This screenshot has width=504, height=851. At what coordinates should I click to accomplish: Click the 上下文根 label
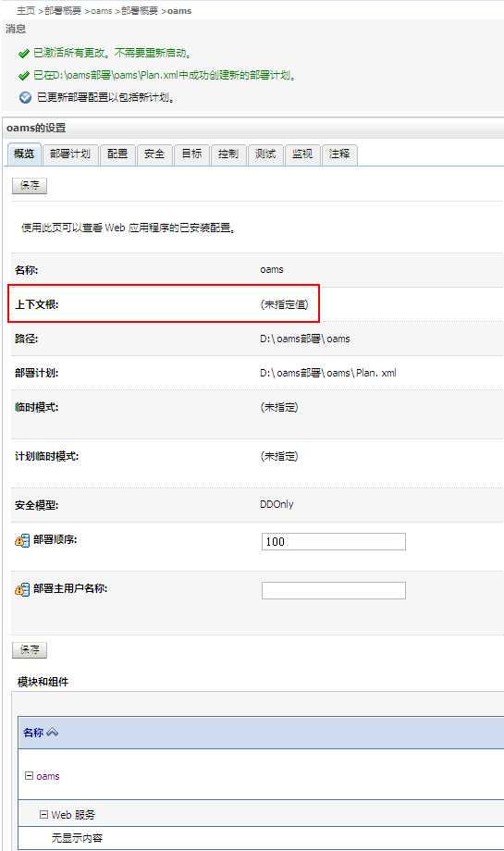click(x=36, y=304)
